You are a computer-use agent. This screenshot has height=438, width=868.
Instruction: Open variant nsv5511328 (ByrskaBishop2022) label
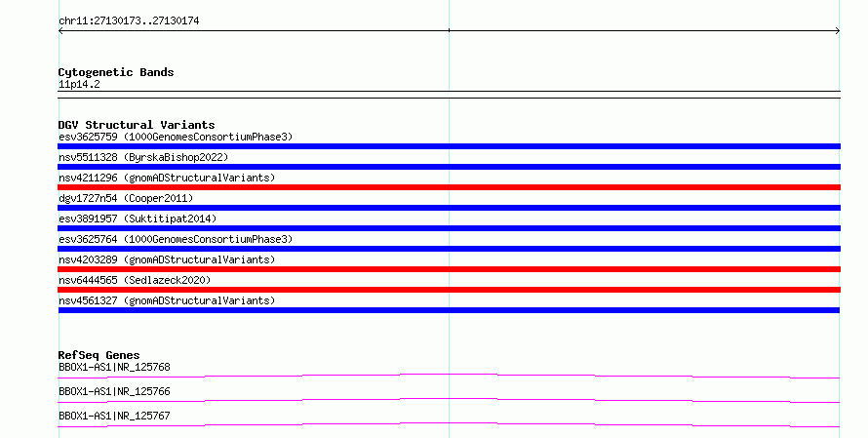tap(143, 157)
